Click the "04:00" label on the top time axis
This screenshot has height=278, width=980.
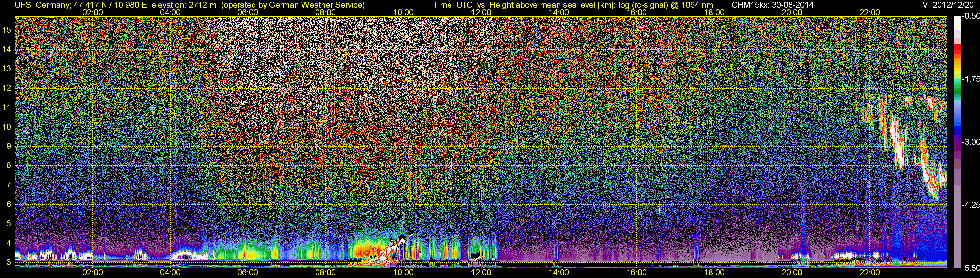tap(170, 12)
